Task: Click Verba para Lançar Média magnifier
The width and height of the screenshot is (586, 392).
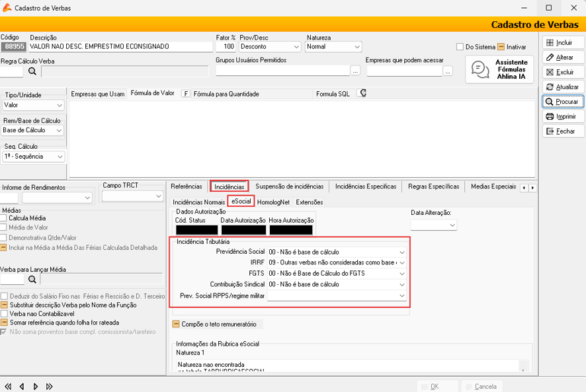Action: point(32,279)
